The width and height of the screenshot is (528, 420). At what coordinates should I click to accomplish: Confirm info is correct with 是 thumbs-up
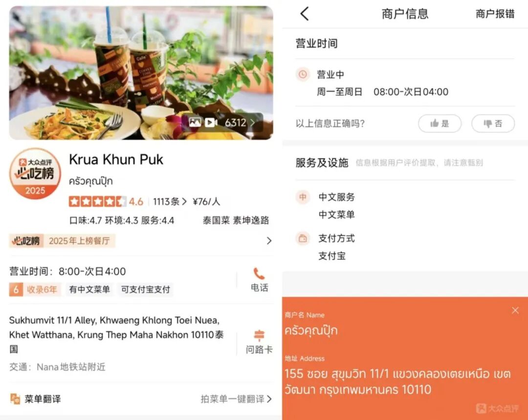[x=440, y=123]
